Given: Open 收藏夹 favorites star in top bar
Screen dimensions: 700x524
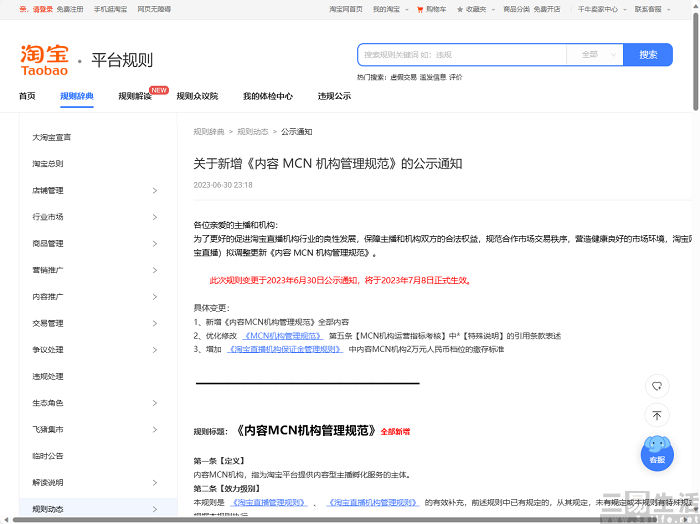Looking at the screenshot, I should tap(475, 9).
